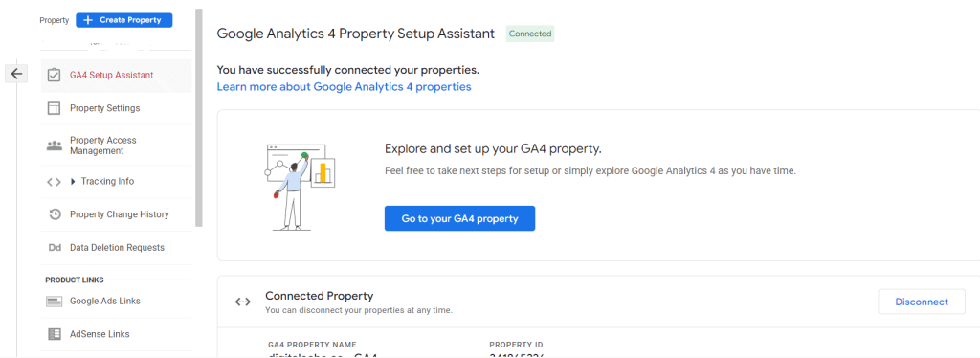
Task: Open Property Settings in the sidebar
Action: [x=116, y=108]
